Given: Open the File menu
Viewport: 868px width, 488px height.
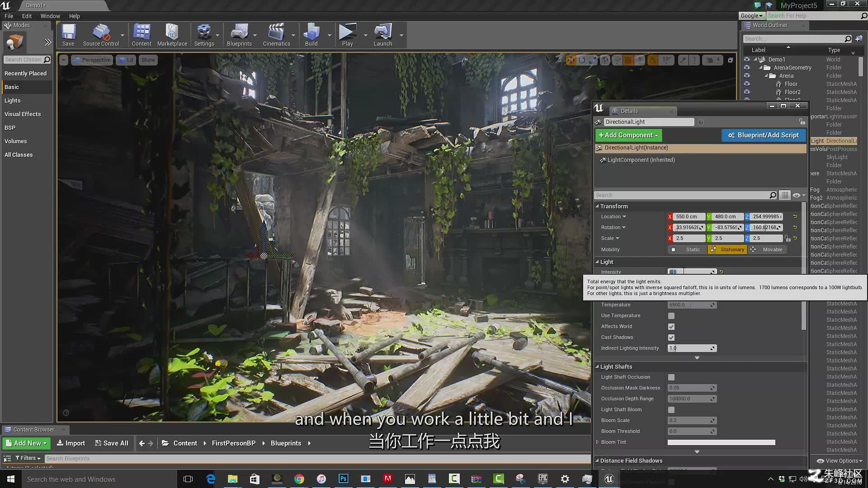Looking at the screenshot, I should point(9,16).
